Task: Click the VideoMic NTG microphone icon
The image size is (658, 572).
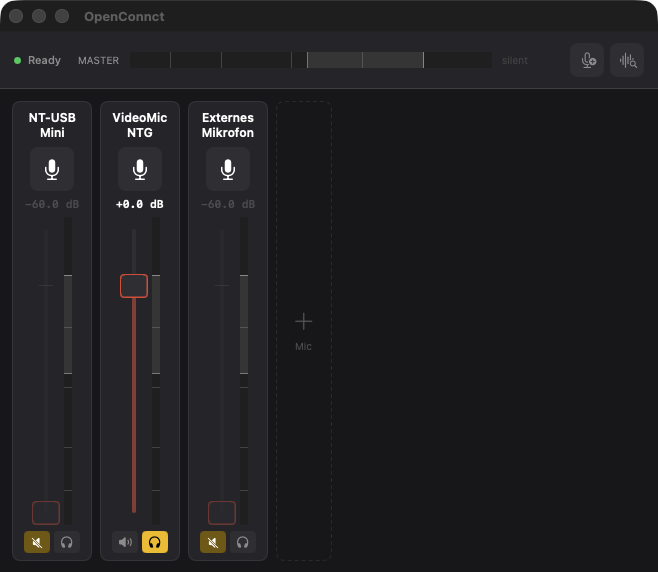Action: 140,169
